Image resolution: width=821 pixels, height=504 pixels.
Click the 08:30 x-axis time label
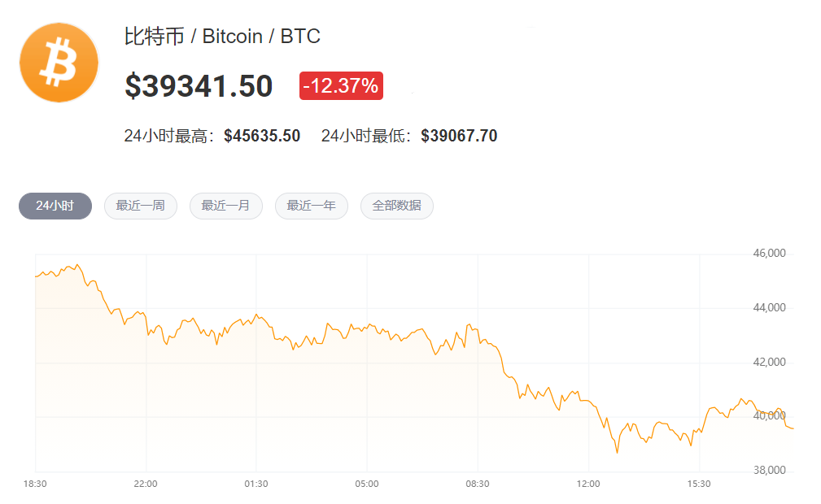tap(478, 484)
